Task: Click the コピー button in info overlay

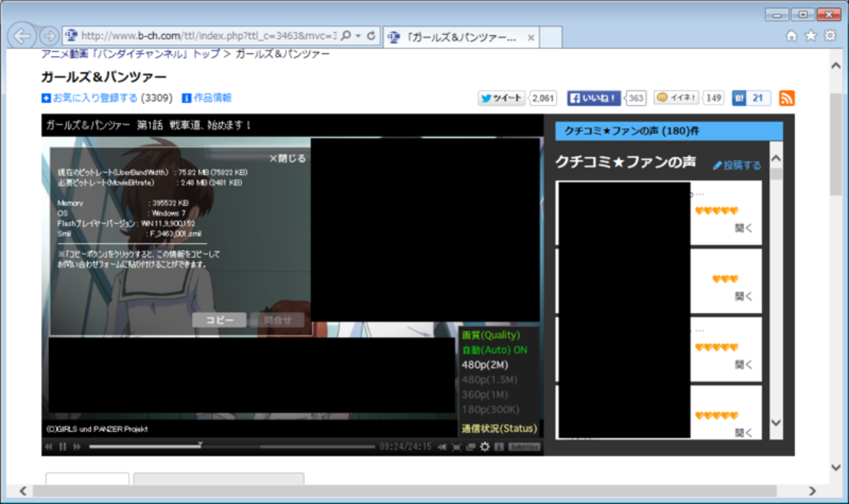Action: [x=219, y=320]
